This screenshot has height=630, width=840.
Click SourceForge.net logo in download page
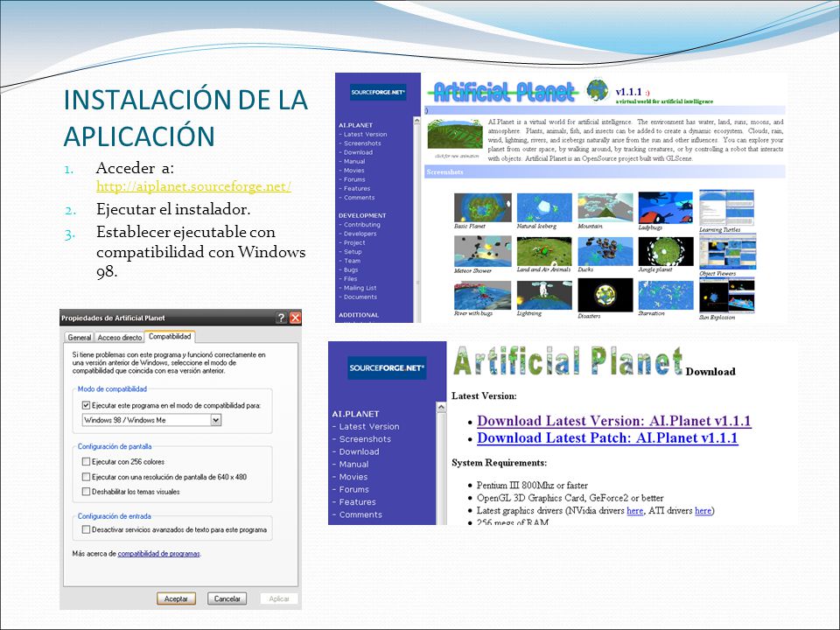(387, 368)
